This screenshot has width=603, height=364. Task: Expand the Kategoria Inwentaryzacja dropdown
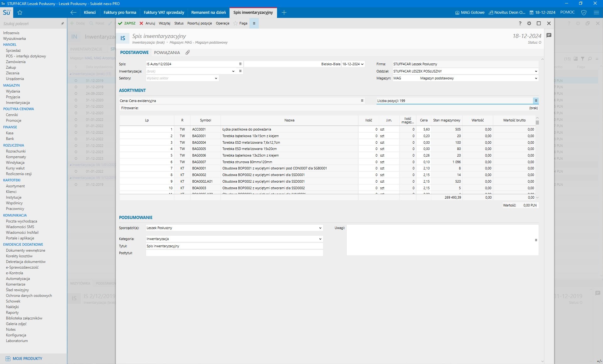pos(320,239)
